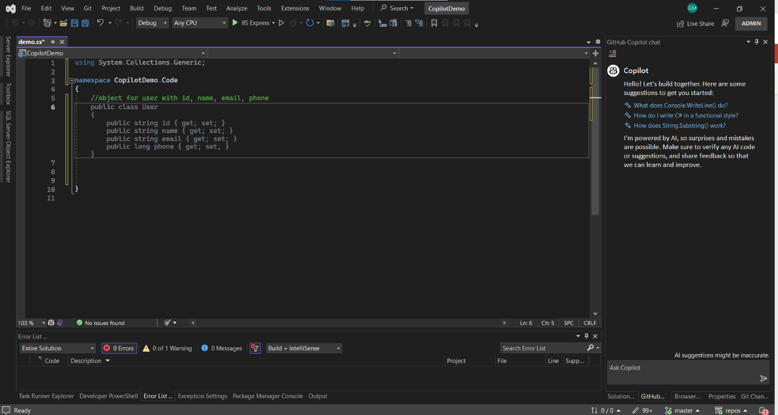Click the No issues found indicator
The width and height of the screenshot is (778, 415).
(x=100, y=323)
